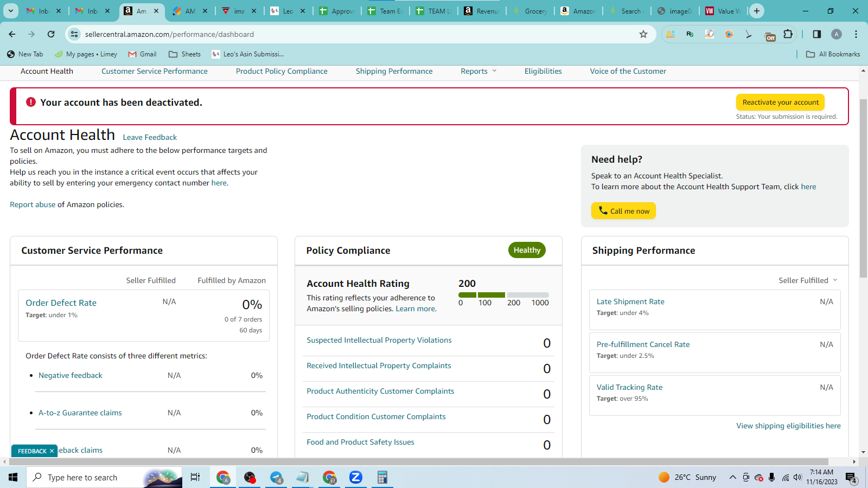Open Product Policy Compliance menu item
The height and width of the screenshot is (488, 868).
tap(282, 71)
